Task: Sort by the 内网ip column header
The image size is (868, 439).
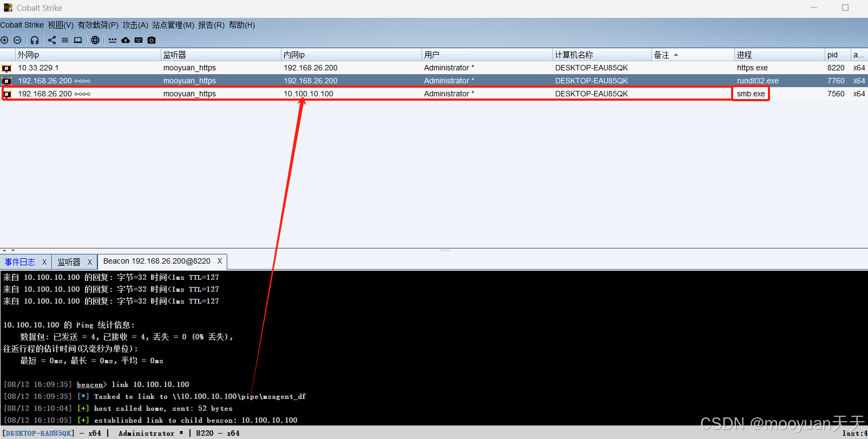Action: (351, 55)
